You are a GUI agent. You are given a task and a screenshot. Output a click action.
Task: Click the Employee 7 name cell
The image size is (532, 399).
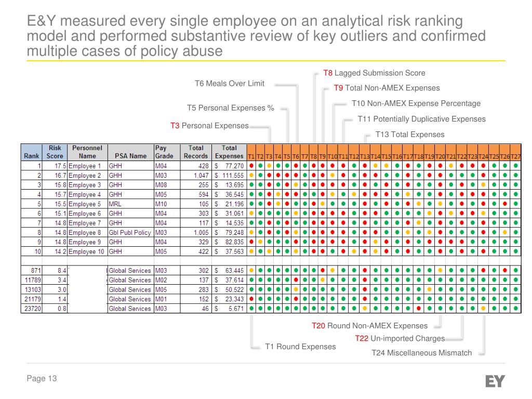pos(87,223)
